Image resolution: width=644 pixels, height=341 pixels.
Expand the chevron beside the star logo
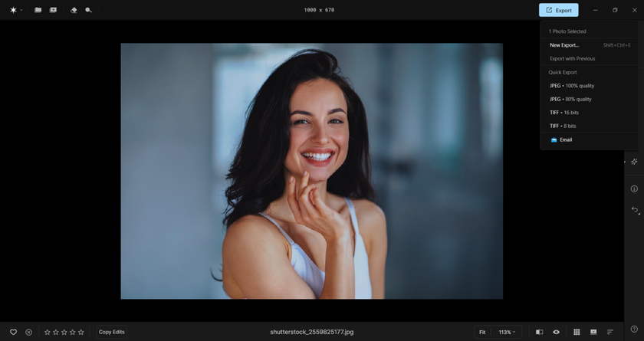pos(21,10)
